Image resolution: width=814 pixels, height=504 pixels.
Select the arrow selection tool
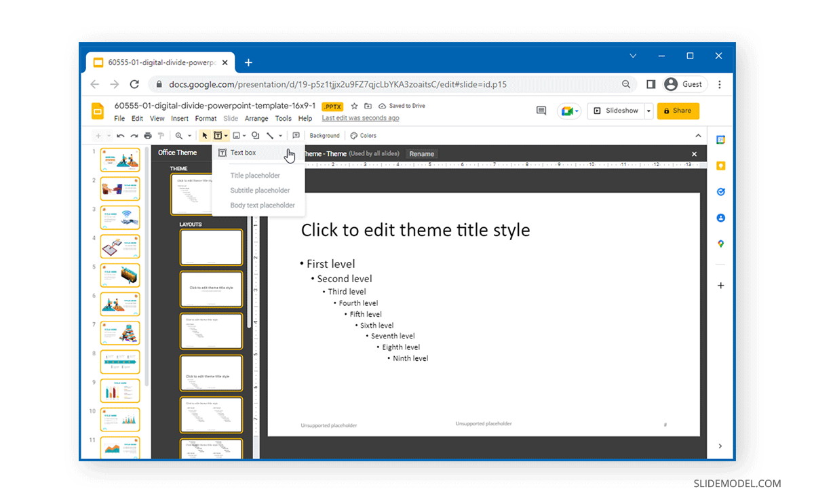coord(205,135)
